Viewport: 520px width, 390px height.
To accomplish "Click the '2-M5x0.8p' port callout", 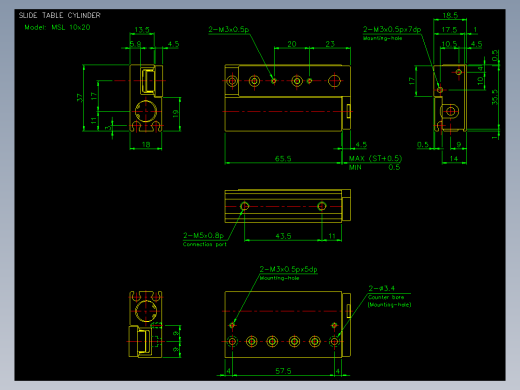I will 203,235.
